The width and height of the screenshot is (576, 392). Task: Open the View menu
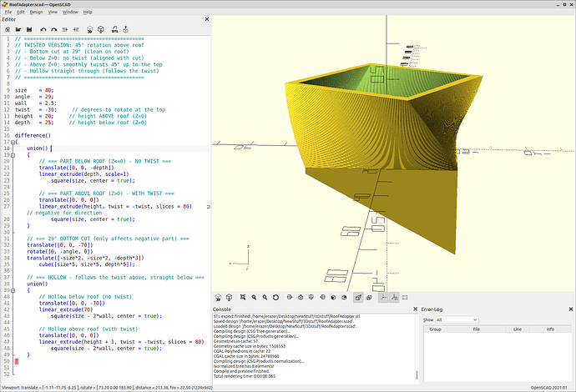[x=53, y=12]
